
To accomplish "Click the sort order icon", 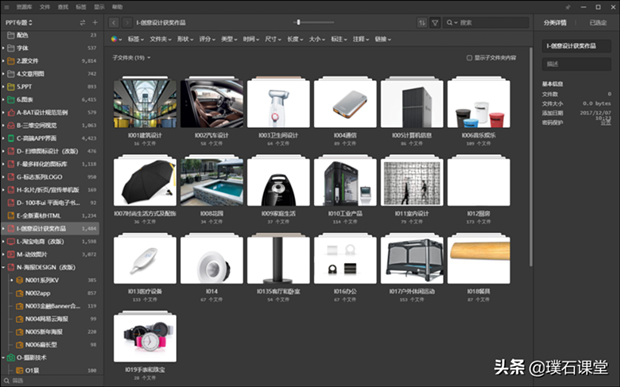I will point(422,23).
